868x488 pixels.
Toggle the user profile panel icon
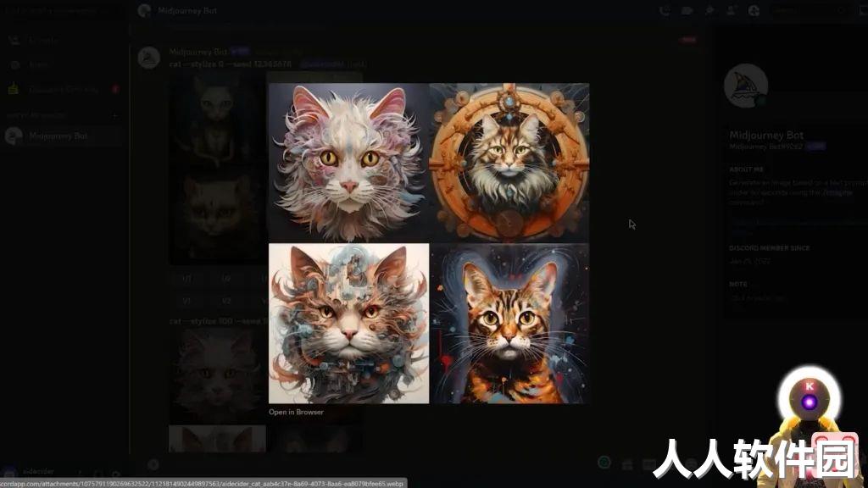click(754, 10)
